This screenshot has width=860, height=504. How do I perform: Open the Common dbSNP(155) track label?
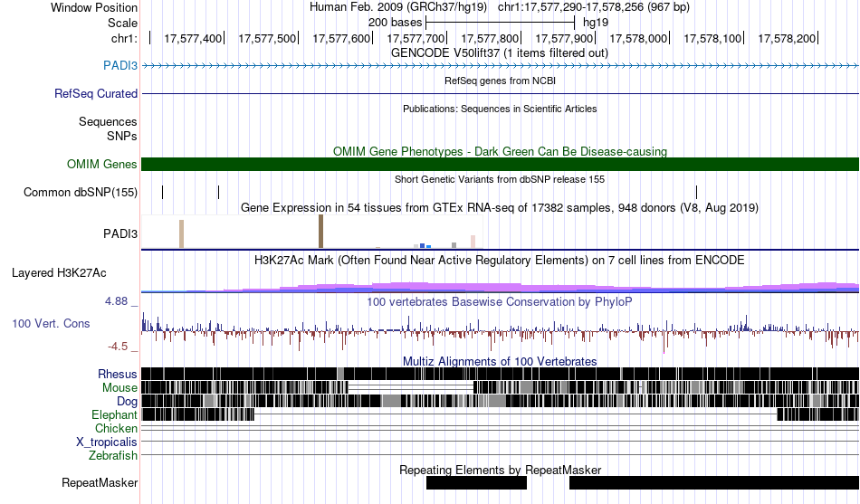click(81, 193)
